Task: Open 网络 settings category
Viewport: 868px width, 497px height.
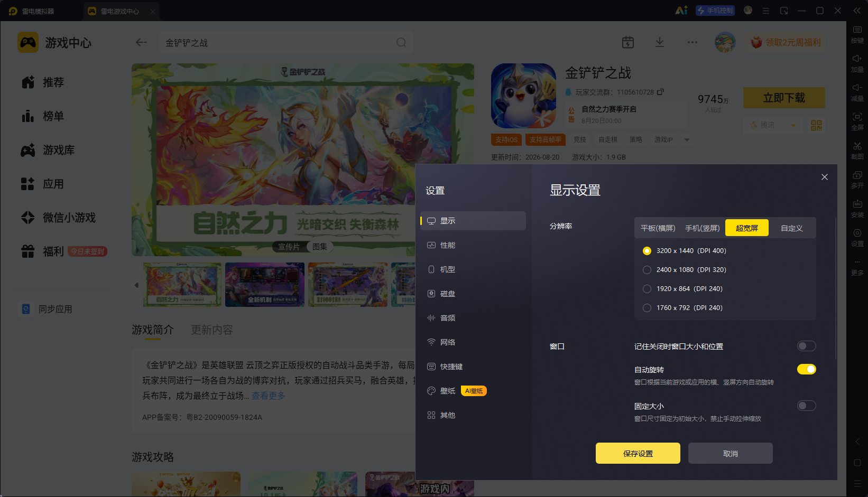Action: 473,342
